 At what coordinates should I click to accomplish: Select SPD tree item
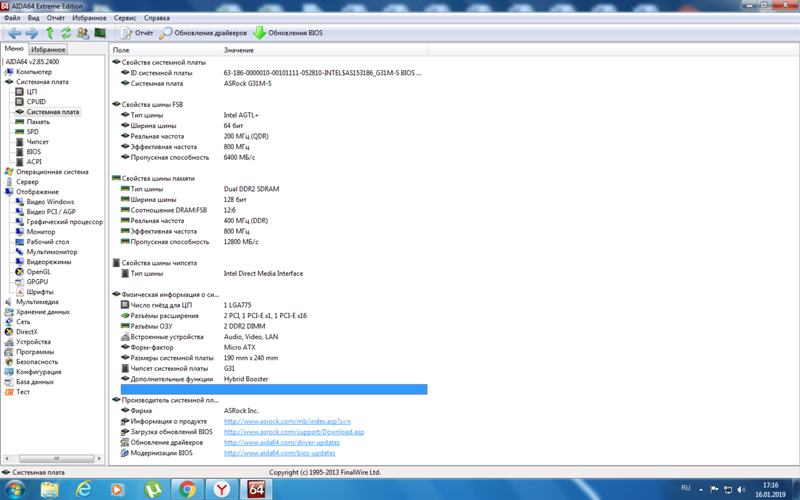[33, 132]
